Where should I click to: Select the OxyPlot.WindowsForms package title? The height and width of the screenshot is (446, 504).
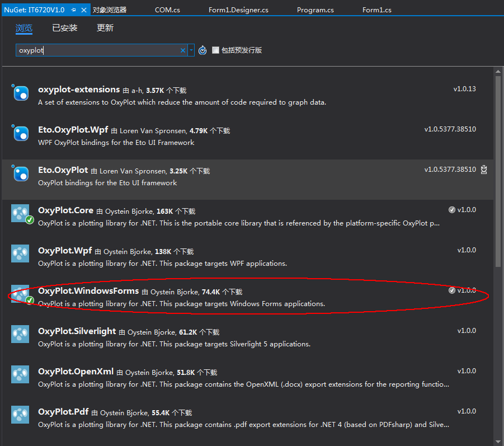coord(88,290)
